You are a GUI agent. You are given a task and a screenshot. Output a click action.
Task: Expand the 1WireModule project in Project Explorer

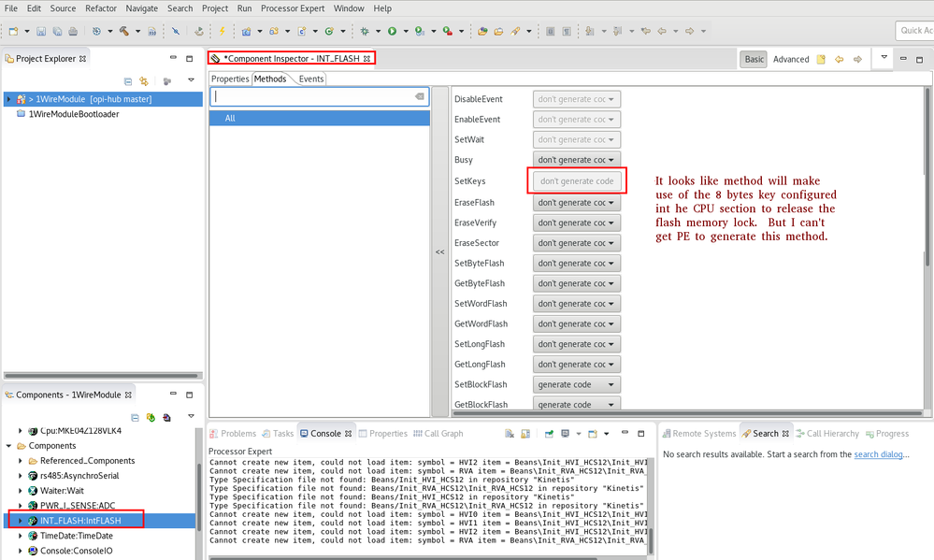(x=9, y=99)
